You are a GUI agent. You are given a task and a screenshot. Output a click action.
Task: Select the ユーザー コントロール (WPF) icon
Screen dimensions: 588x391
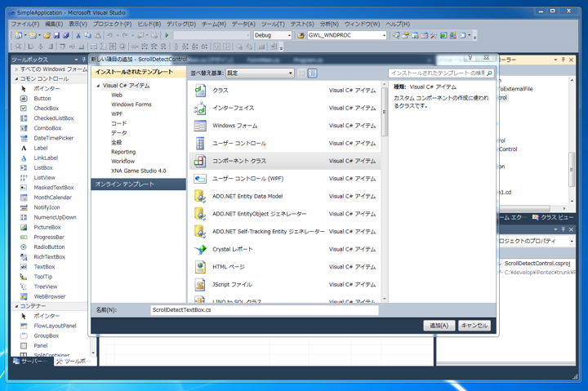200,179
